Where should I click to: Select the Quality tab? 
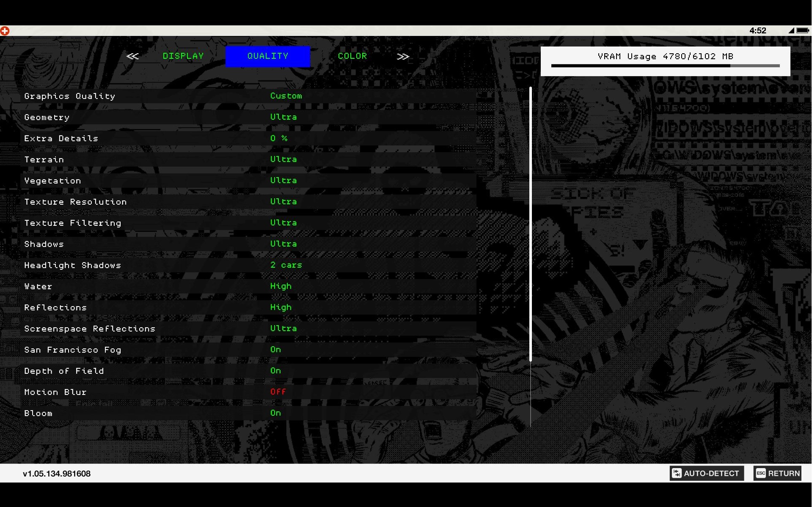pos(267,56)
